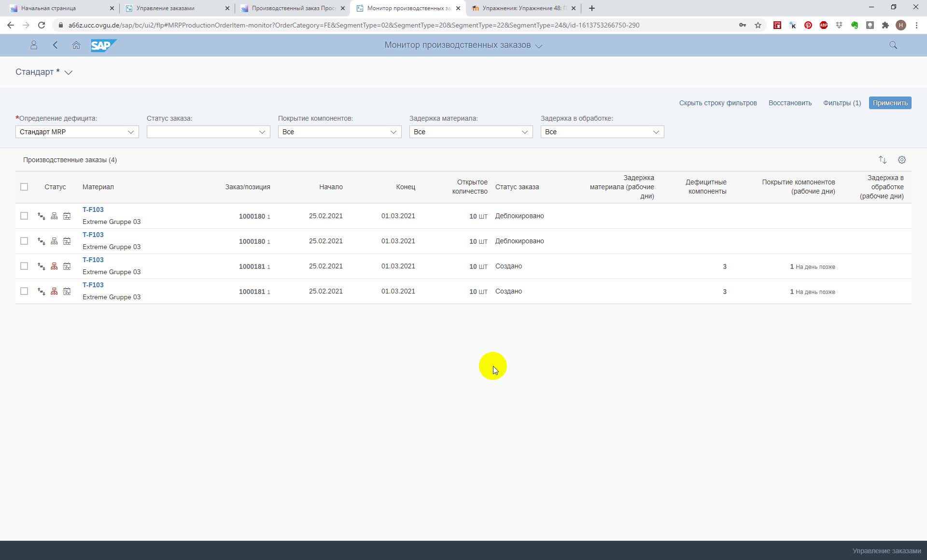
Task: Click order-flow status icon in last 1000181 row
Action: tap(42, 292)
